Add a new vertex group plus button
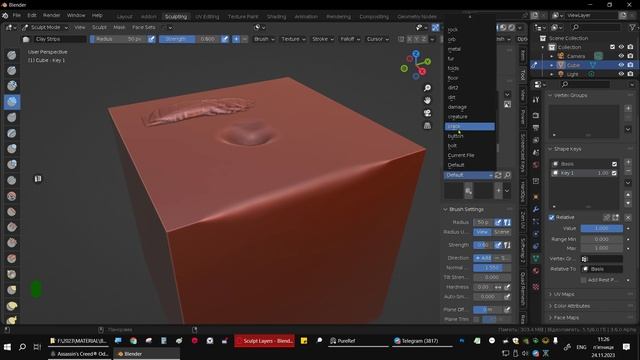640x360 pixels. pos(628,109)
